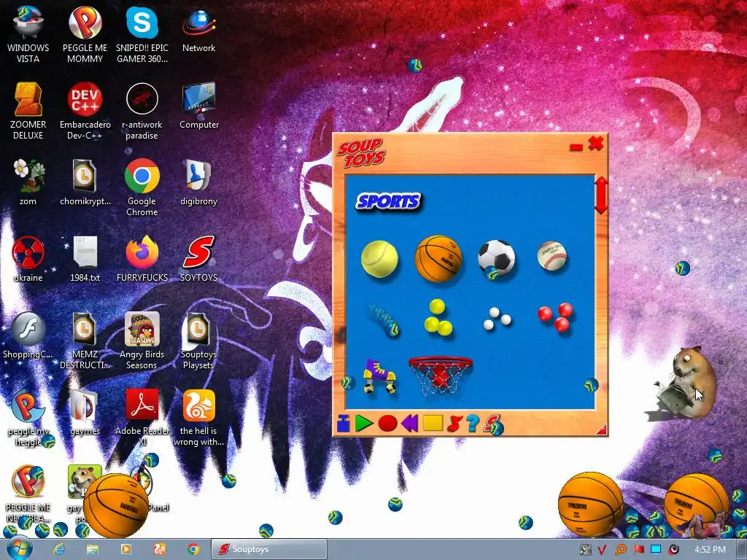
Task: Choose the baseball toy
Action: [552, 256]
